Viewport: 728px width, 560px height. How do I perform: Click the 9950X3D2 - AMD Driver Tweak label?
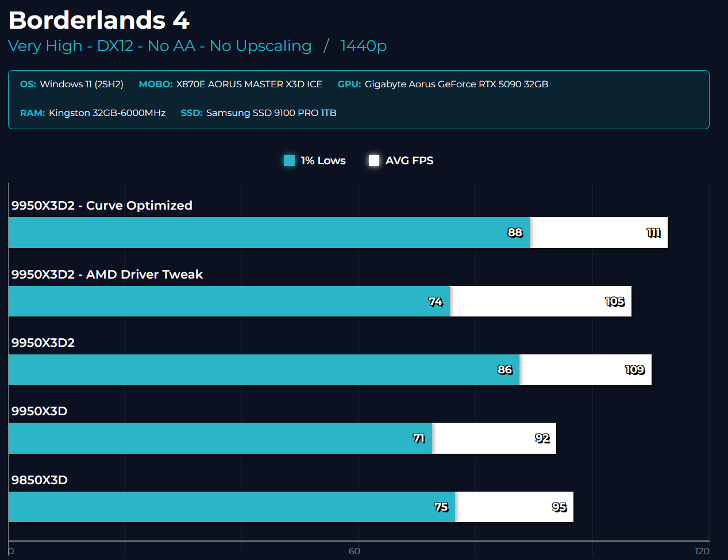coord(107,275)
